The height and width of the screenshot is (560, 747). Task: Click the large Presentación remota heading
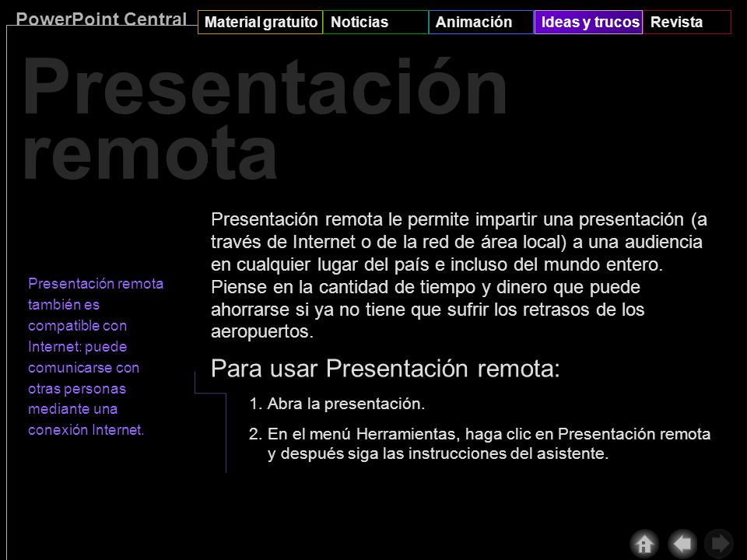click(265, 118)
